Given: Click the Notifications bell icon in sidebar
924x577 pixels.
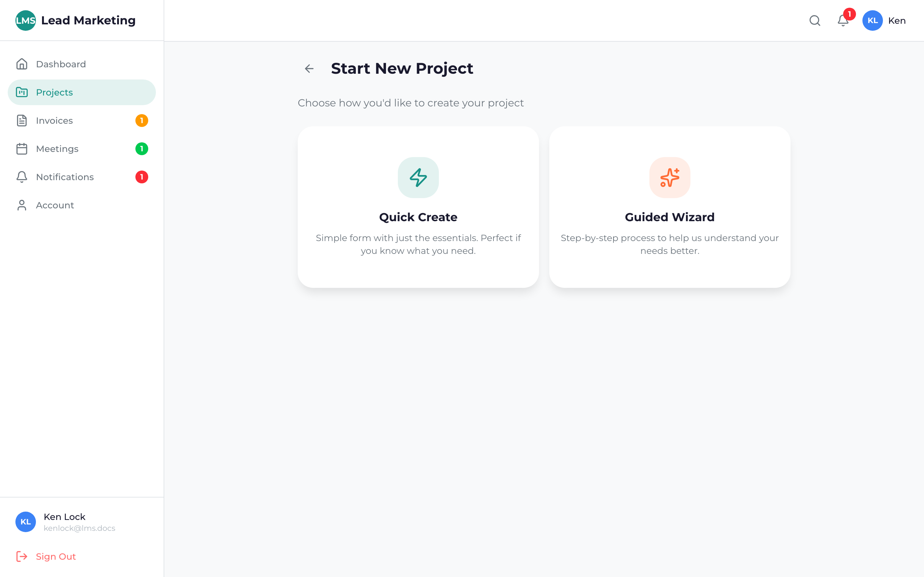Looking at the screenshot, I should [22, 177].
